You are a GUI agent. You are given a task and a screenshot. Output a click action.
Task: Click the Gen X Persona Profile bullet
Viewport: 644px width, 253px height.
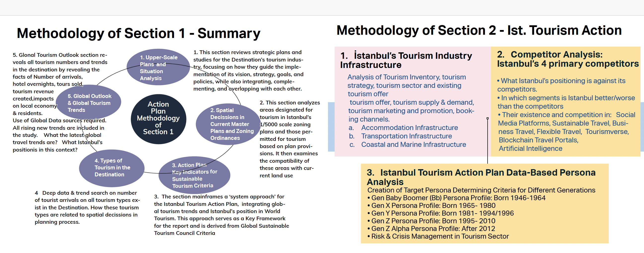[x=433, y=206]
